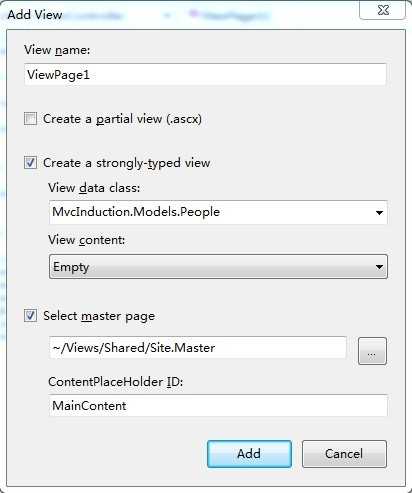Click the Select master page label text
412x493 pixels.
(x=99, y=316)
